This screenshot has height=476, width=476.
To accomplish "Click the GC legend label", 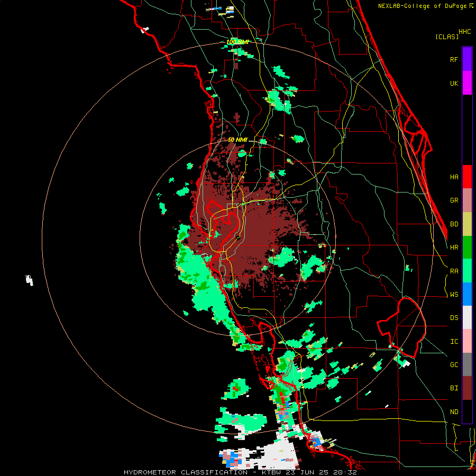I will 454,365.
